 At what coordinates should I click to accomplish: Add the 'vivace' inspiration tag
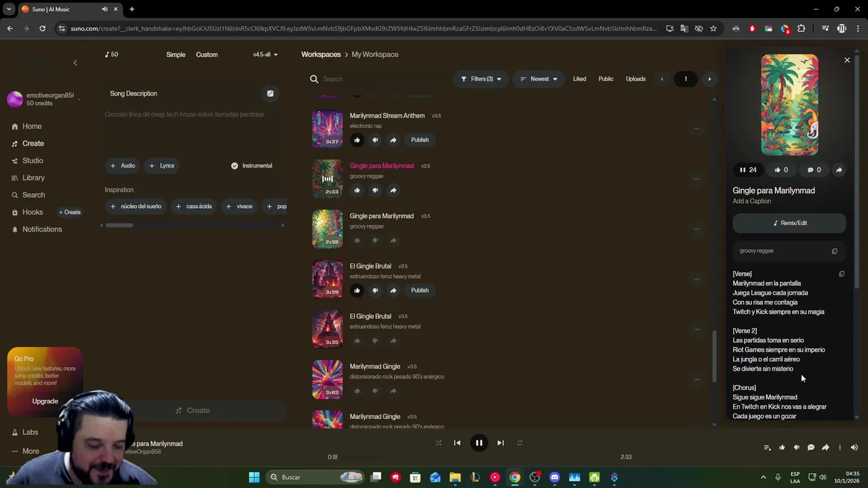[x=239, y=206]
